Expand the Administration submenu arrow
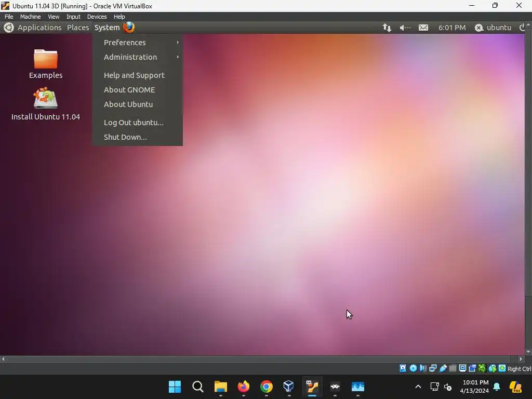Image resolution: width=532 pixels, height=399 pixels. (x=178, y=57)
